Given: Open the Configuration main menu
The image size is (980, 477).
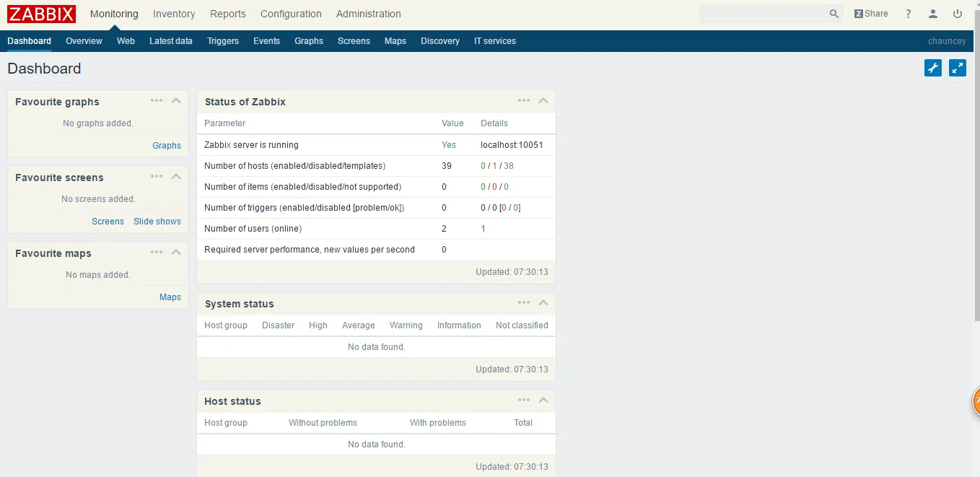Looking at the screenshot, I should tap(291, 14).
